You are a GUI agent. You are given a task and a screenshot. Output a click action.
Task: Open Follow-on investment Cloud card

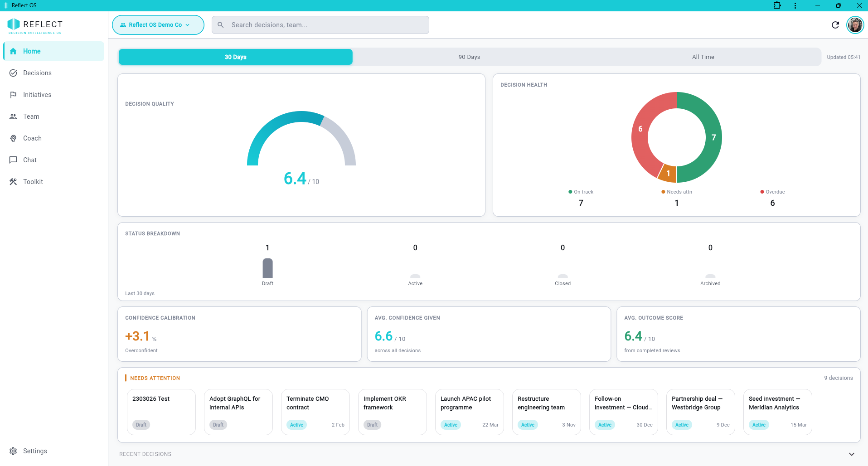click(x=624, y=412)
